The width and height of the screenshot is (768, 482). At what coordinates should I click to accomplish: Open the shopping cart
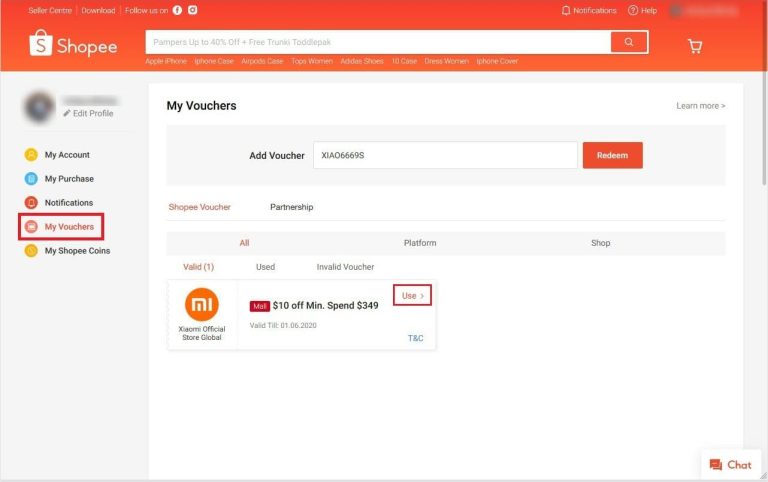(695, 46)
